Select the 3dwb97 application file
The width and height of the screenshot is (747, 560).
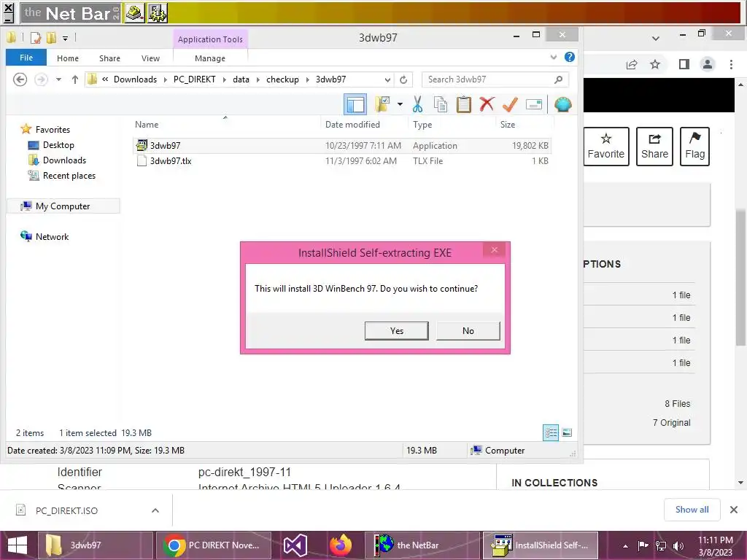pyautogui.click(x=341, y=146)
